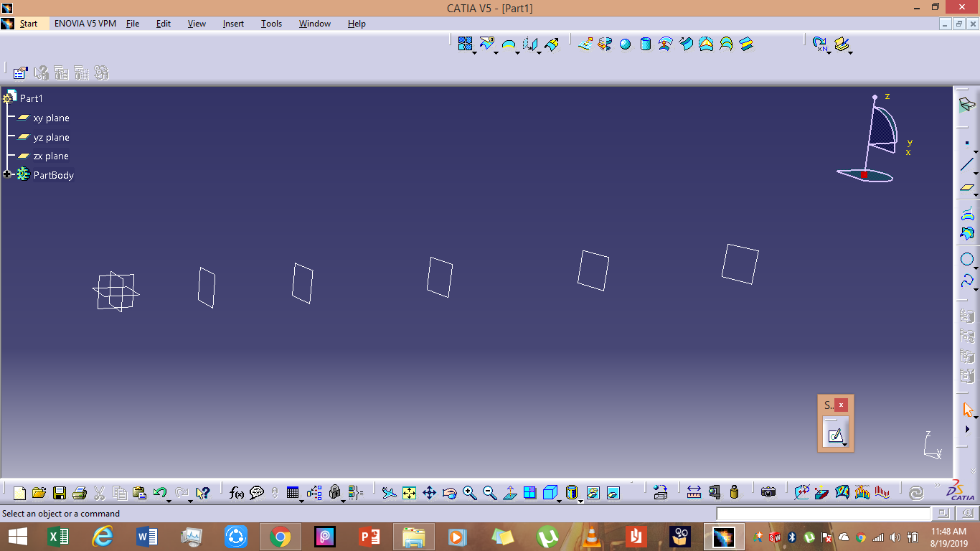Select the Line tool in right toolbar
Screen dimensions: 980x551
tap(966, 164)
